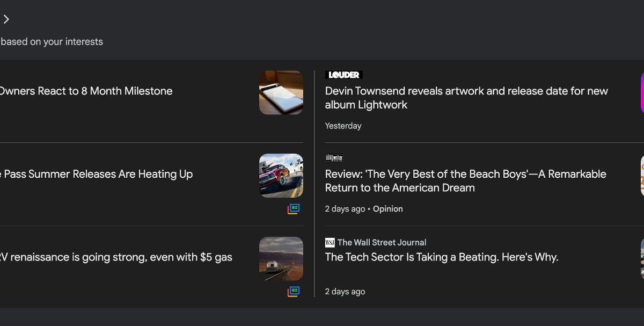Click the WSJ logo icon

[x=330, y=242]
